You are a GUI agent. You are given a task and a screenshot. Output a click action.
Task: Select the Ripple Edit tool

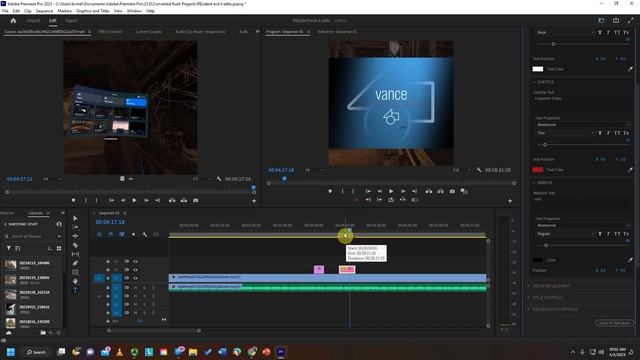[76, 236]
